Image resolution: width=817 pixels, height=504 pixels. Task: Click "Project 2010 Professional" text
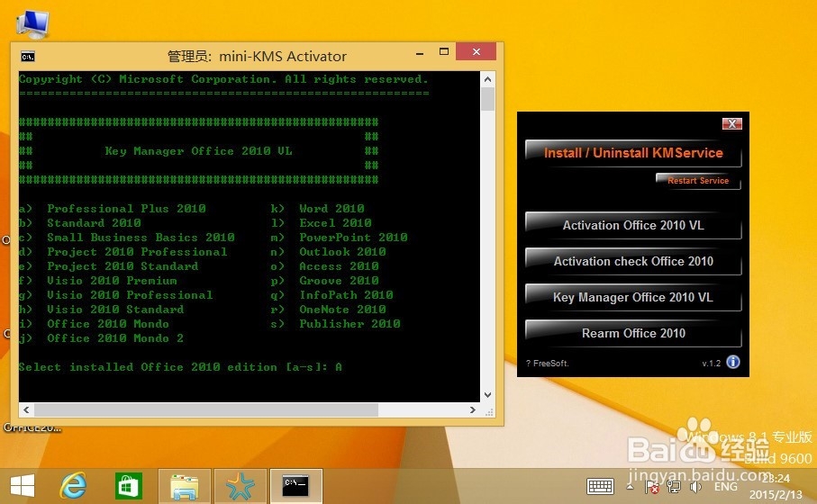tap(137, 251)
